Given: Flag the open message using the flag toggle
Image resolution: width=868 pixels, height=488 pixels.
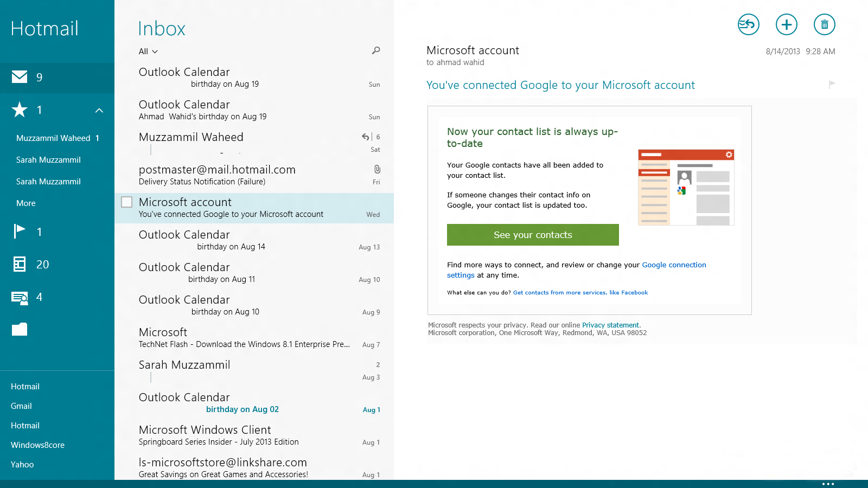Looking at the screenshot, I should (x=831, y=85).
